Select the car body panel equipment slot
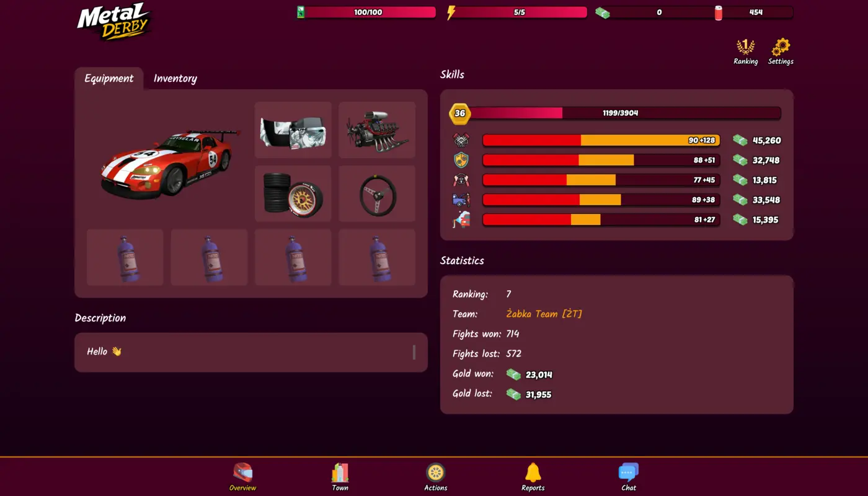Screen dimensions: 868x496 tap(293, 130)
